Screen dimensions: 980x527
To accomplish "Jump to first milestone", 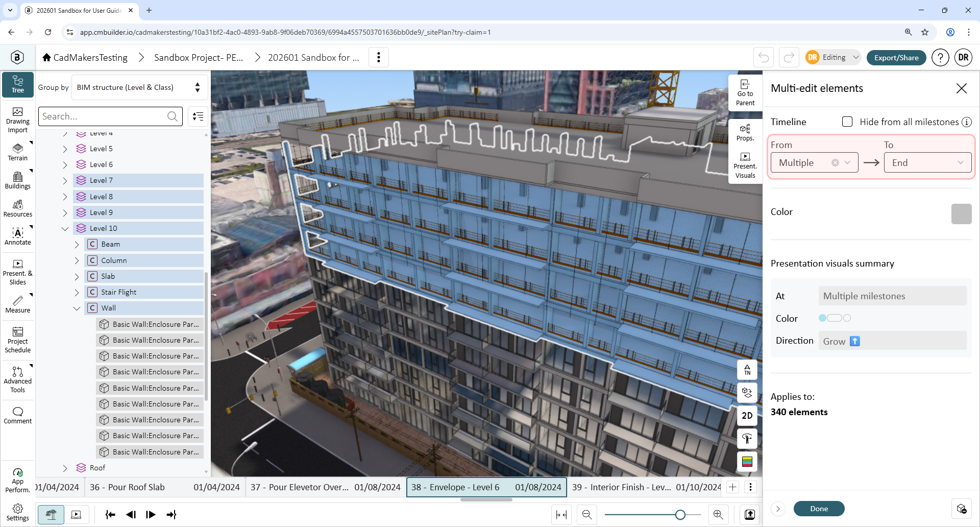I will [x=110, y=515].
